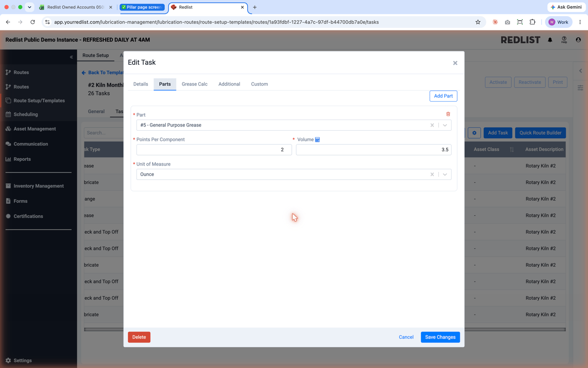588x368 pixels.
Task: Reload the page in Chrome
Action: (x=33, y=22)
